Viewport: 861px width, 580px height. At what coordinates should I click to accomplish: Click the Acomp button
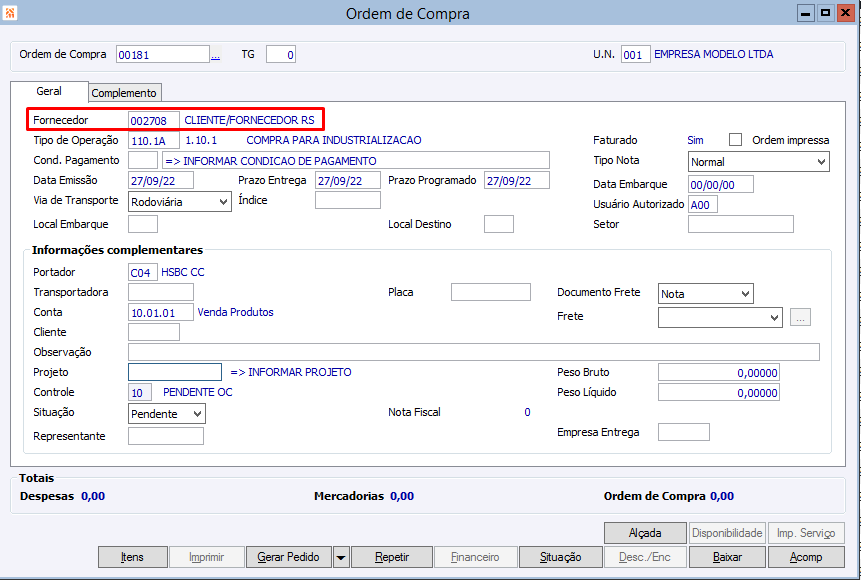pyautogui.click(x=806, y=557)
